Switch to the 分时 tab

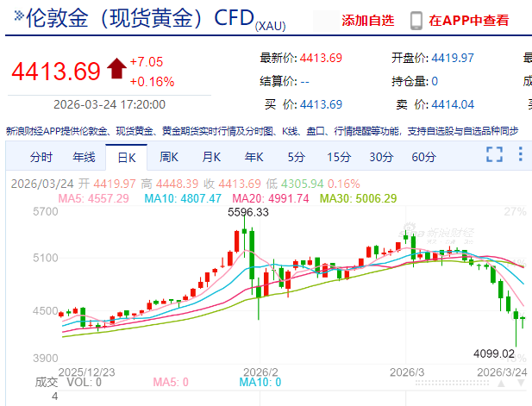(41, 157)
